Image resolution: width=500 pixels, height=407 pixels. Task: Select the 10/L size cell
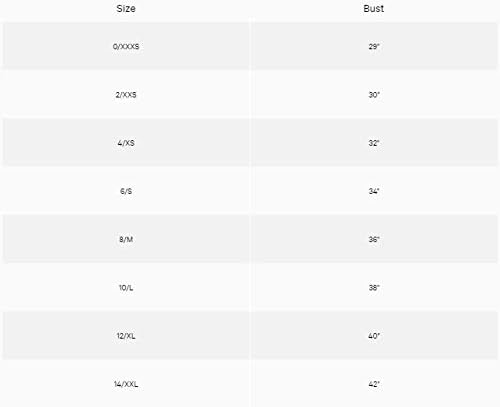(x=126, y=288)
